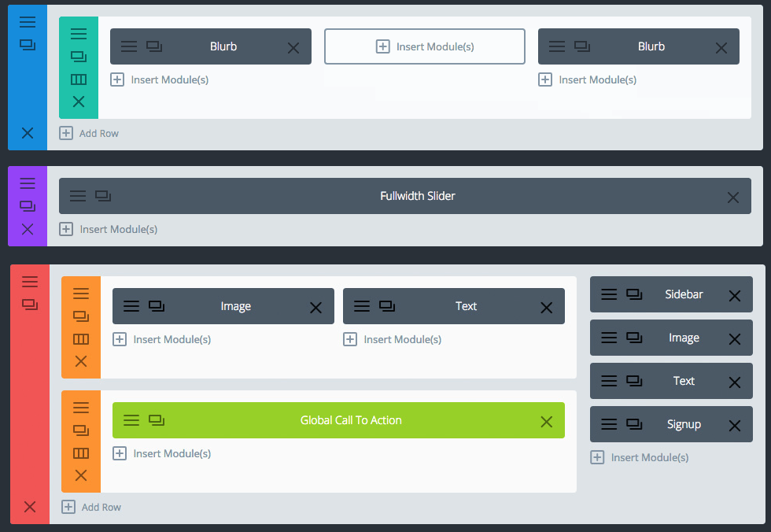Open settings for the Global Call To Action module
771x532 pixels.
[x=131, y=420]
